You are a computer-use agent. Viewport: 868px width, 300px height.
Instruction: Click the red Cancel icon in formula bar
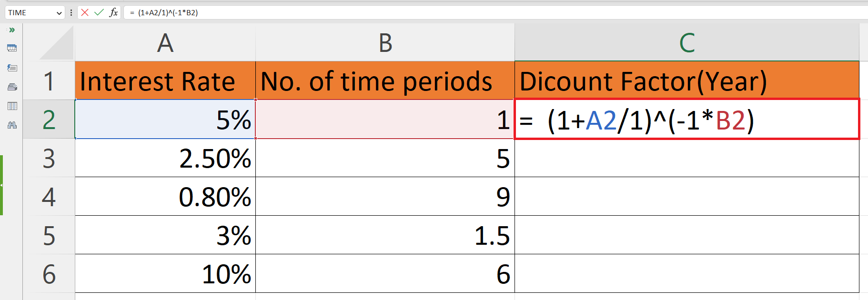click(85, 12)
